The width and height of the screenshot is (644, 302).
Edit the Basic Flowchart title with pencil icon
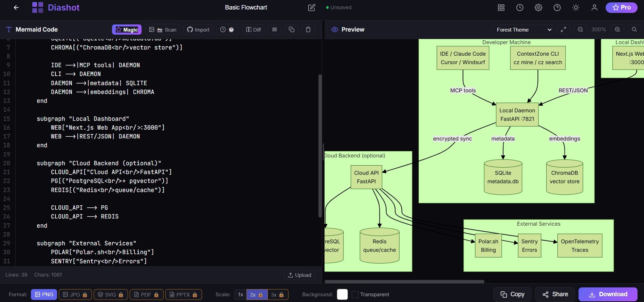[311, 7]
